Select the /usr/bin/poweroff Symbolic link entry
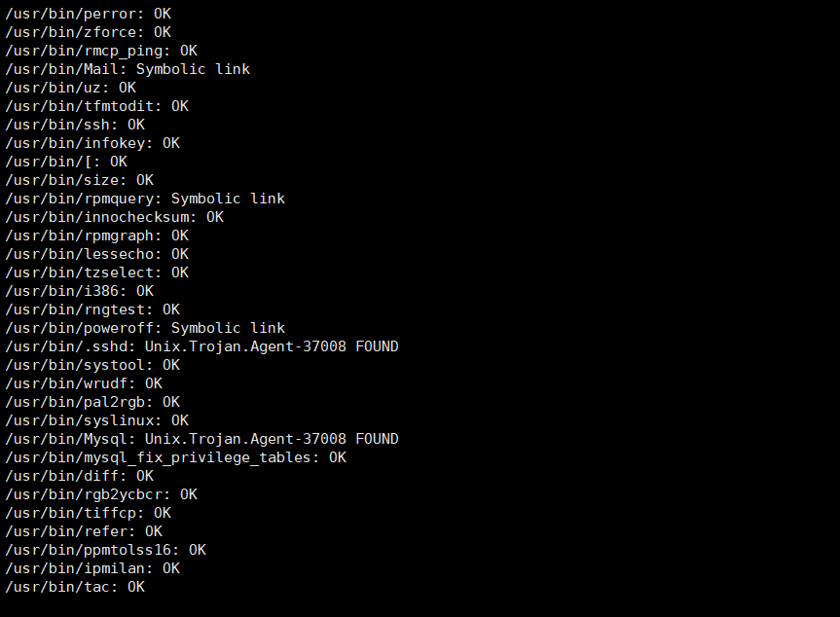 point(145,328)
